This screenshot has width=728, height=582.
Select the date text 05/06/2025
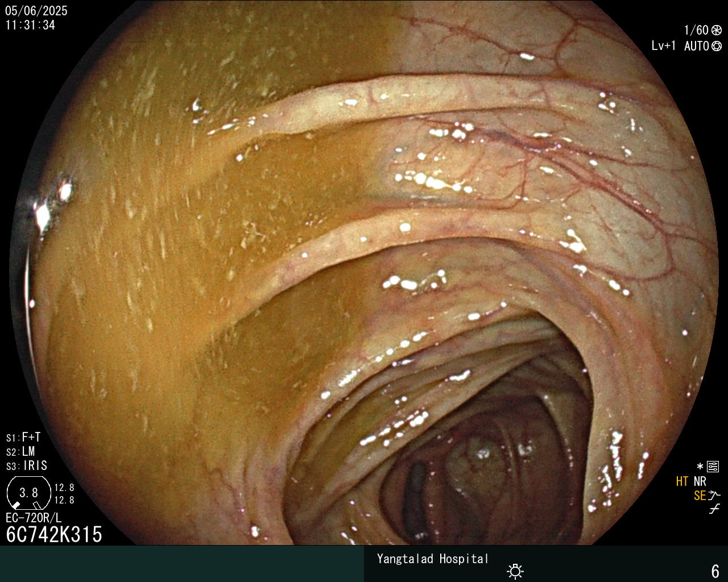coord(36,11)
